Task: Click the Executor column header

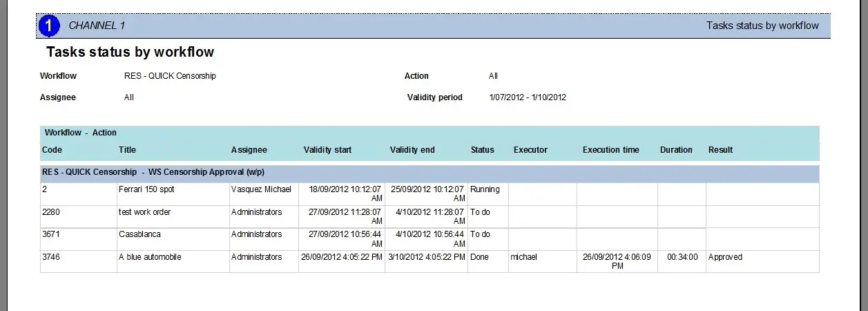Action: pos(530,149)
